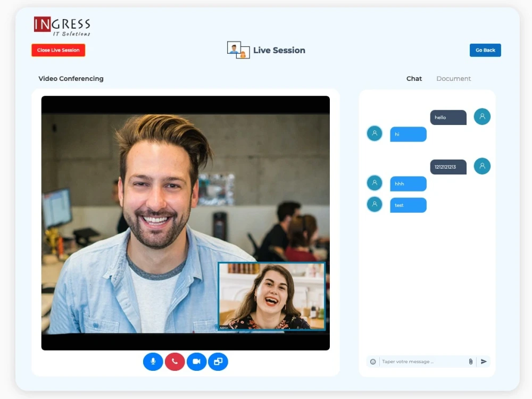Click the "Video Conferencing" heading
The image size is (532, 399).
[71, 79]
